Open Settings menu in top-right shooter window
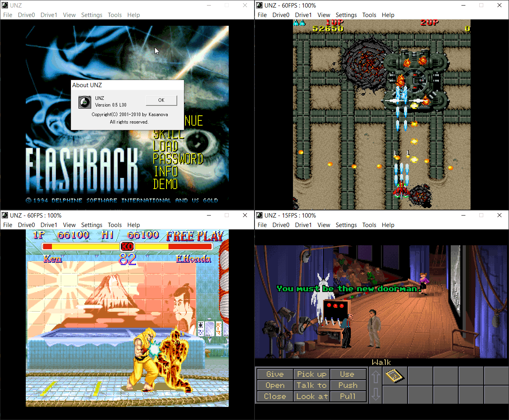The image size is (509, 420). (346, 15)
